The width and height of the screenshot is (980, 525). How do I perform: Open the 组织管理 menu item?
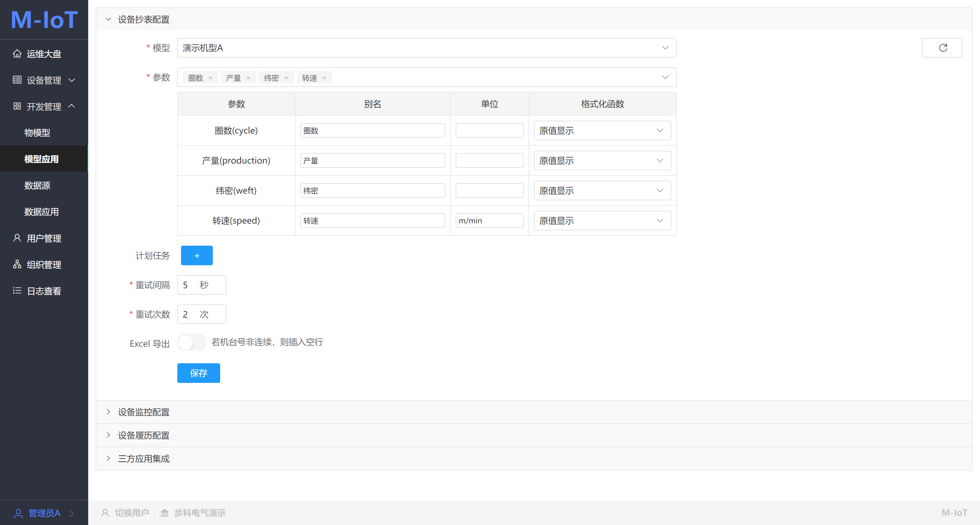(x=44, y=264)
